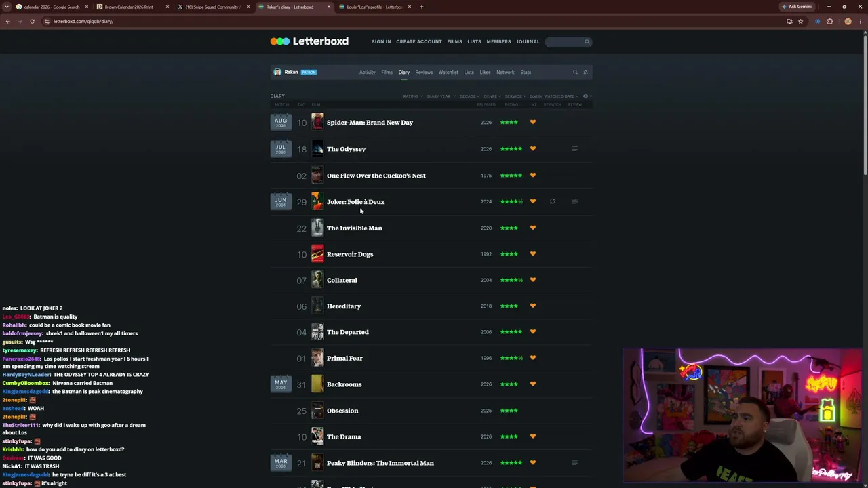
Task: Open review icon for Peaky Blinders: The Immortal Man
Action: pos(574,463)
